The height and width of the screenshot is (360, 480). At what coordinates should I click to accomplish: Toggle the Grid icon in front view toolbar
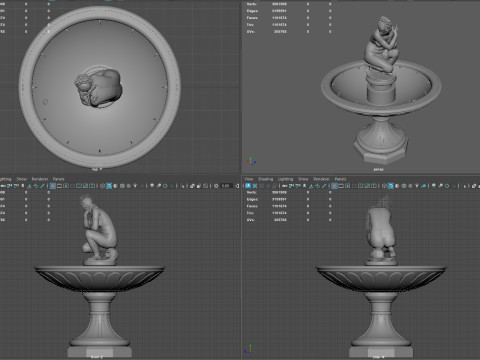53,186
